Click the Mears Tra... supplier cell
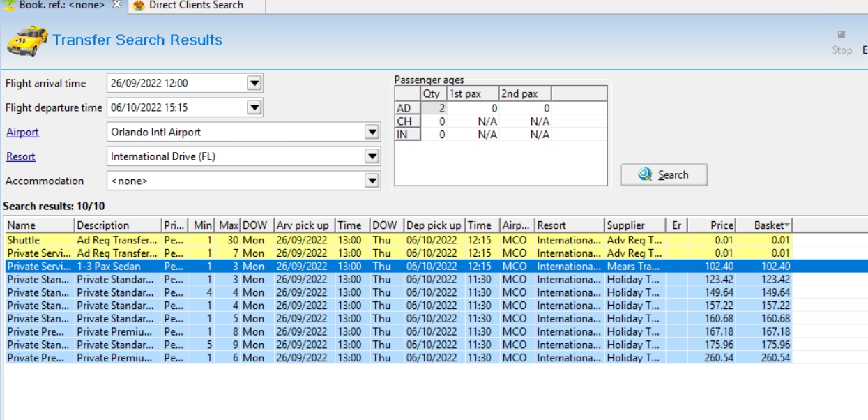Viewport: 868px width, 420px height. coord(635,266)
